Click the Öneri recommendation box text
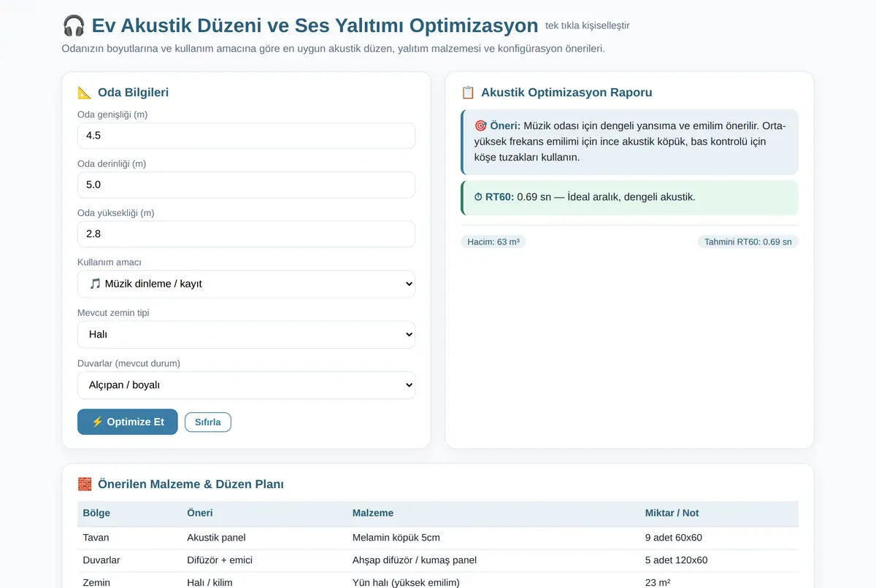Image resolution: width=876 pixels, height=588 pixels. tap(630, 142)
